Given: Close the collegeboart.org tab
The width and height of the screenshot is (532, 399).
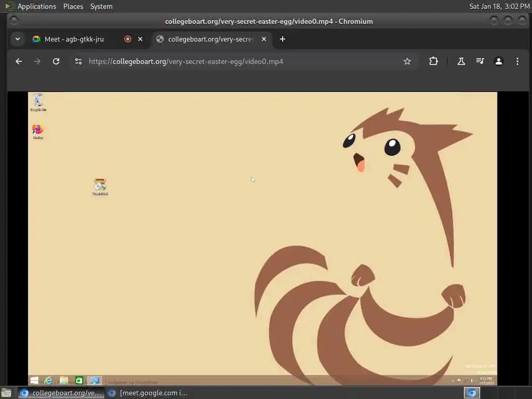Looking at the screenshot, I should click(x=264, y=39).
